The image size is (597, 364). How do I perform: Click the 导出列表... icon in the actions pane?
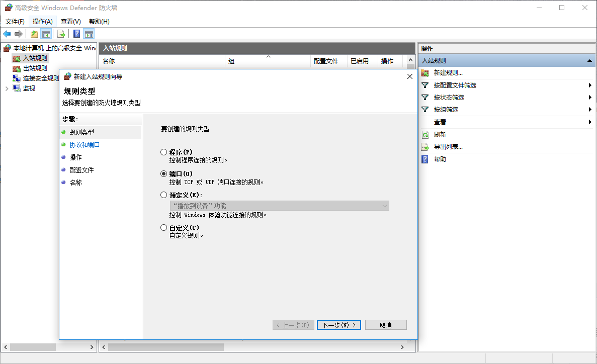pos(425,147)
